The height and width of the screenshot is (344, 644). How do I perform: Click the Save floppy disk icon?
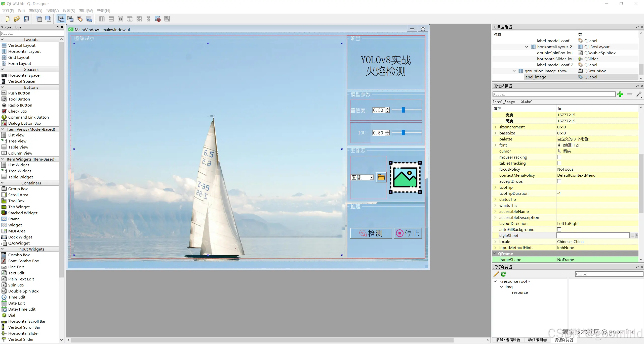[26, 19]
